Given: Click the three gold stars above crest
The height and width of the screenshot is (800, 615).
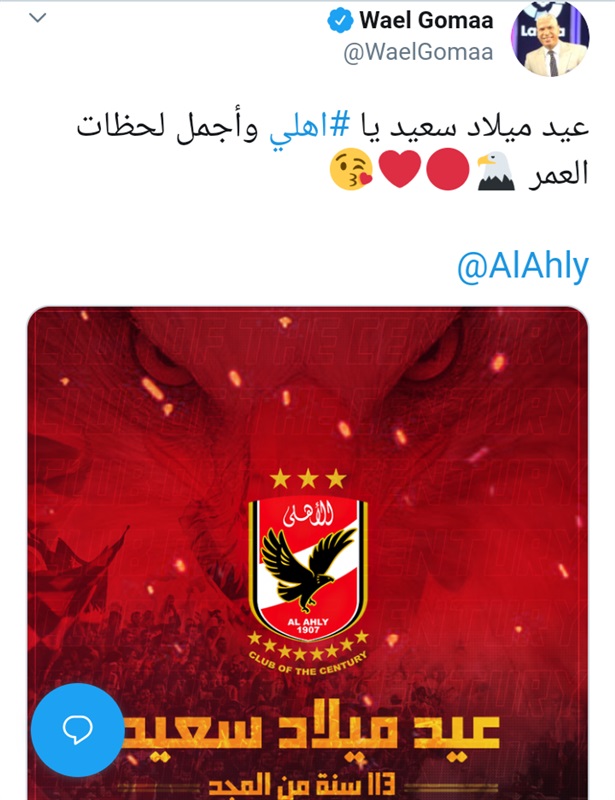Looking at the screenshot, I should 308,479.
